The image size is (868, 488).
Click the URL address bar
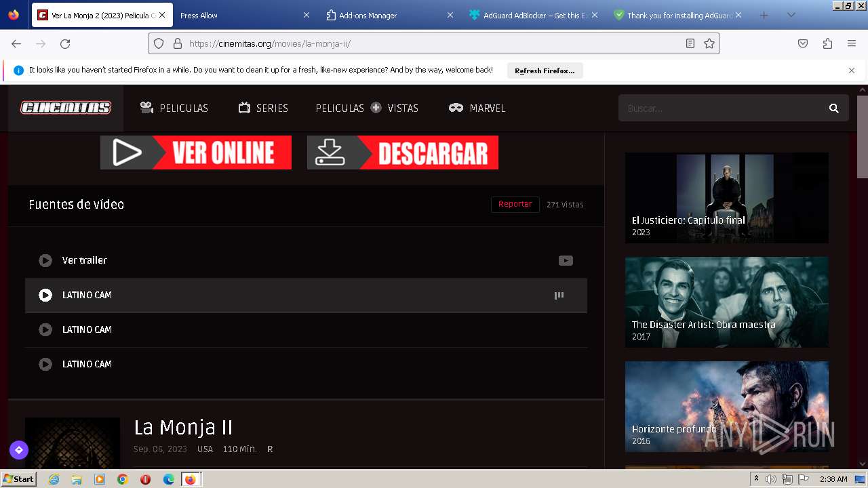pyautogui.click(x=434, y=43)
